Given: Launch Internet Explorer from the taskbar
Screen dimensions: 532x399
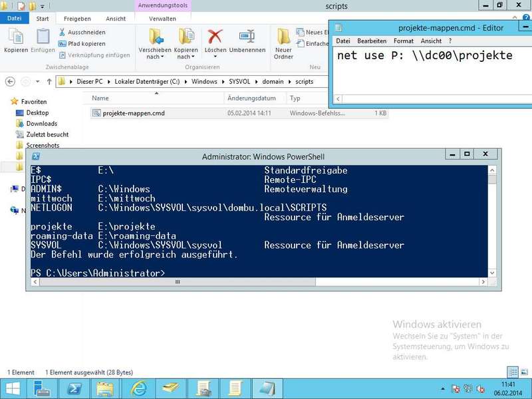Looking at the screenshot, I should click(x=139, y=388).
